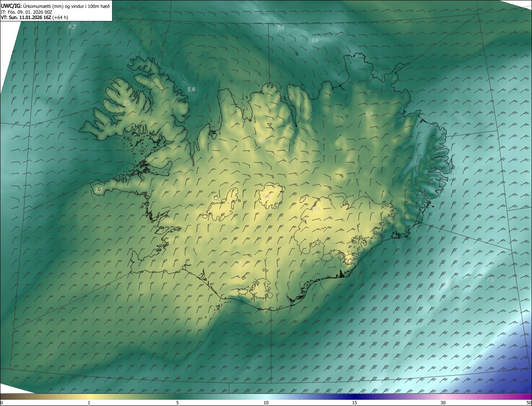Click the '5' tick on the color scale
The width and height of the screenshot is (532, 406).
(x=177, y=403)
